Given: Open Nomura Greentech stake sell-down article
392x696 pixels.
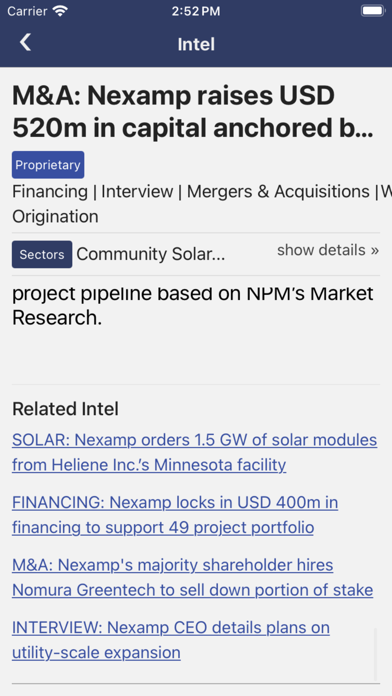Looking at the screenshot, I should tap(192, 577).
